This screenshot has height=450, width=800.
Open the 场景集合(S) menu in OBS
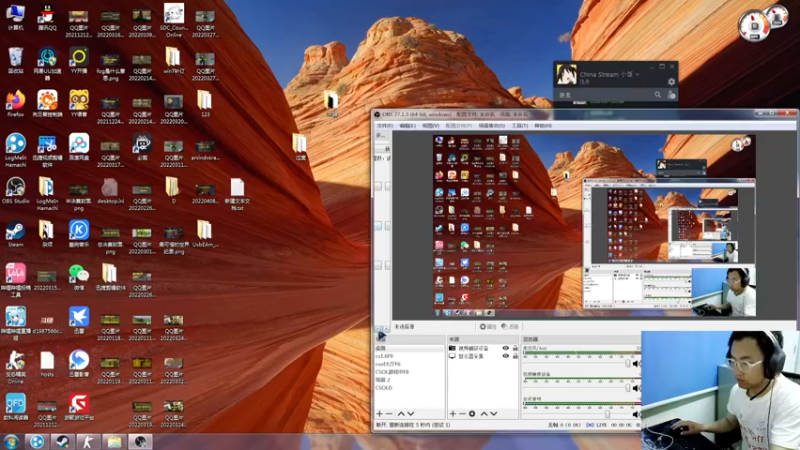pyautogui.click(x=491, y=126)
